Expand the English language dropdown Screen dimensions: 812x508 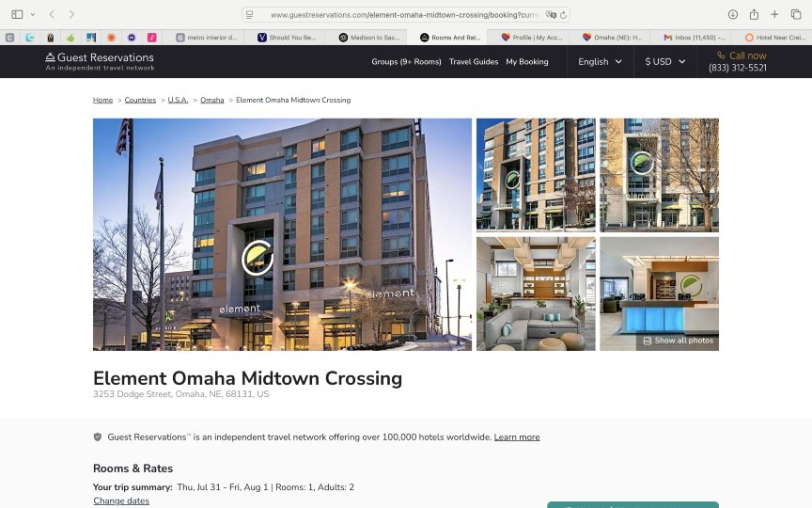tap(600, 61)
